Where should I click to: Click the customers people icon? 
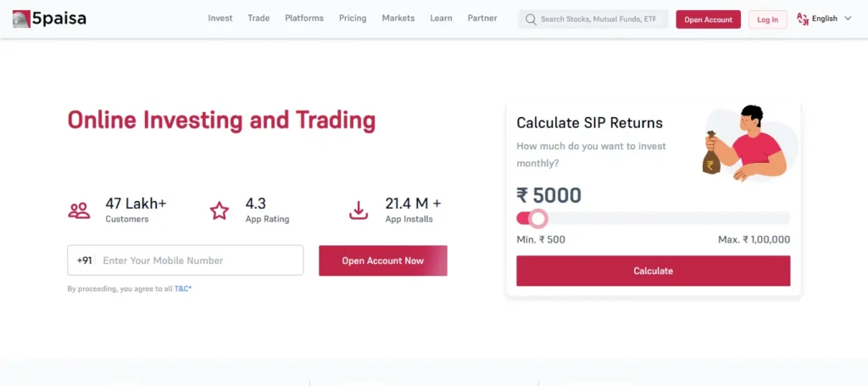79,210
